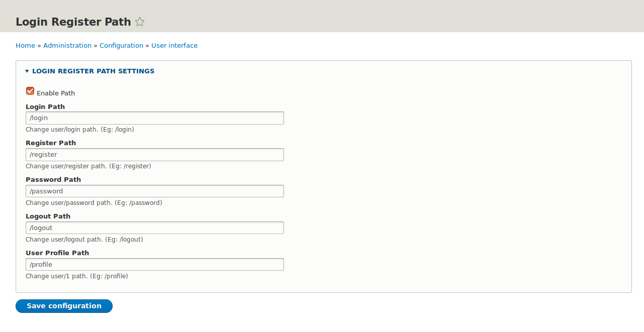Click 'Change user/register path' description

(x=88, y=166)
